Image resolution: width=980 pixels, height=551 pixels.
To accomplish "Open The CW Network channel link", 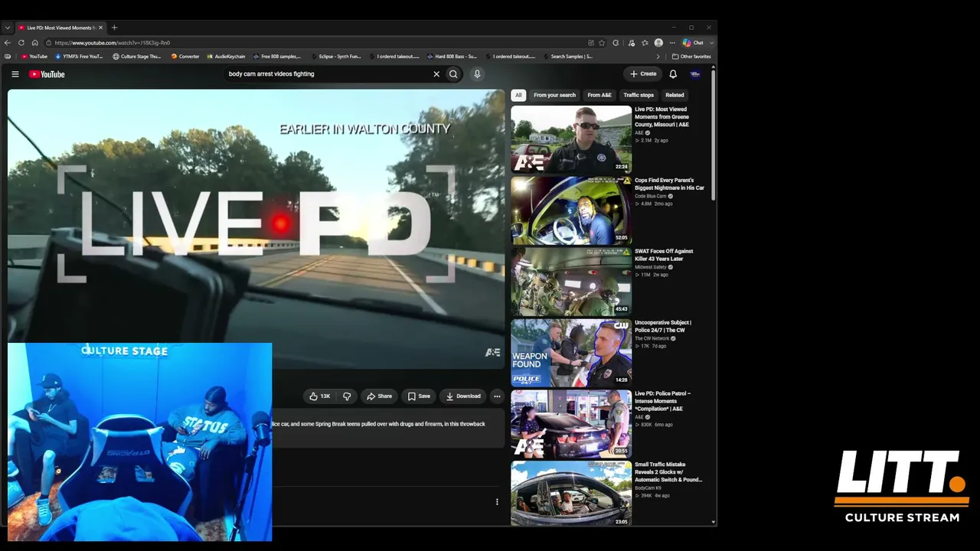I will (652, 338).
